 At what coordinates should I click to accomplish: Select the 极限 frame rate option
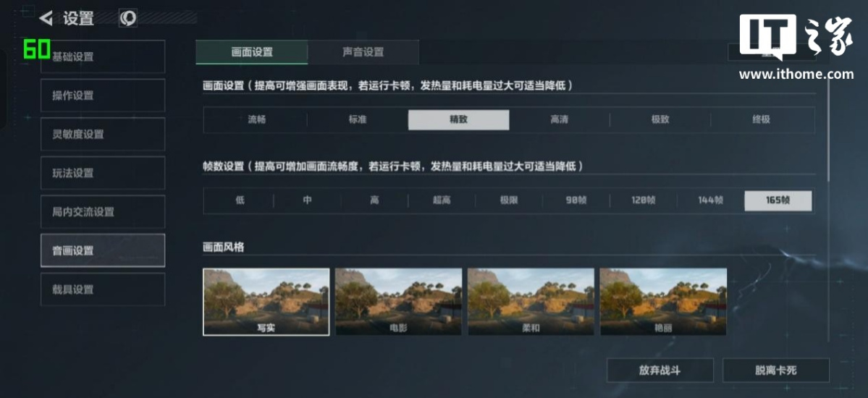click(509, 200)
